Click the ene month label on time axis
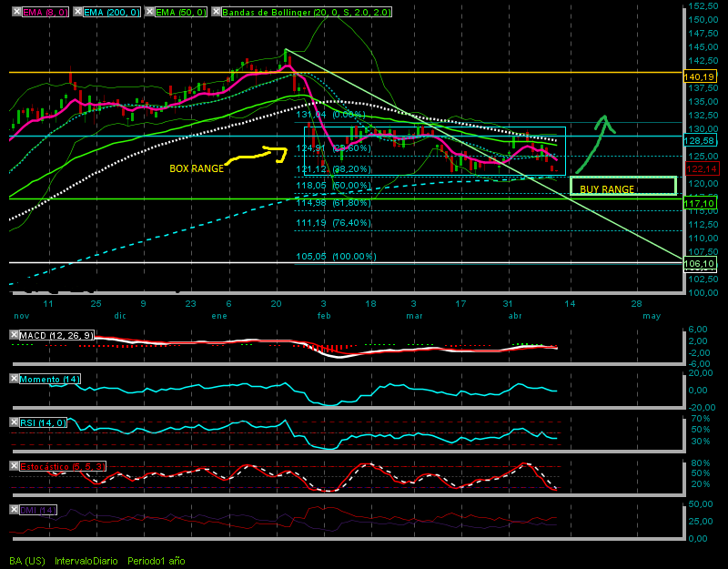728x569 pixels. (219, 316)
